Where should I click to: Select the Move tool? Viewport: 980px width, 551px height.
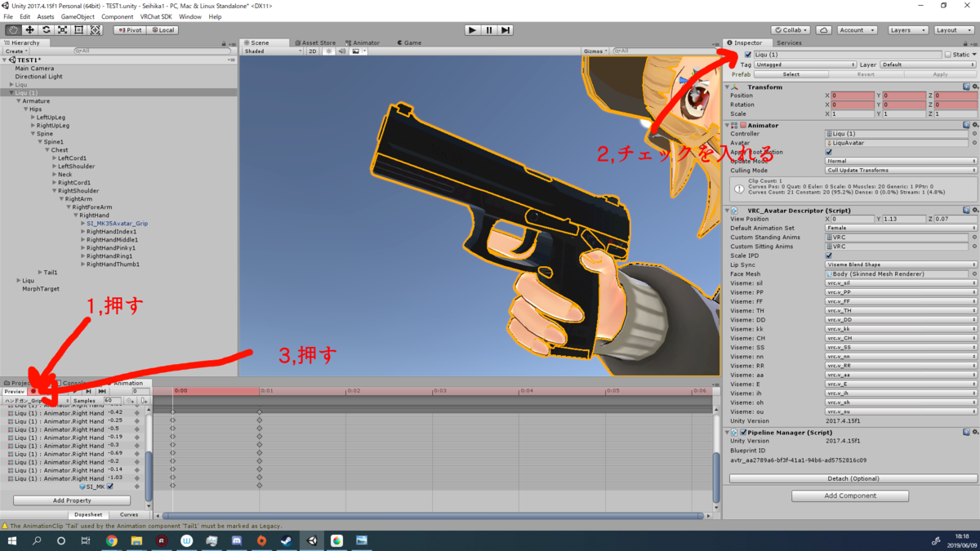coord(29,30)
